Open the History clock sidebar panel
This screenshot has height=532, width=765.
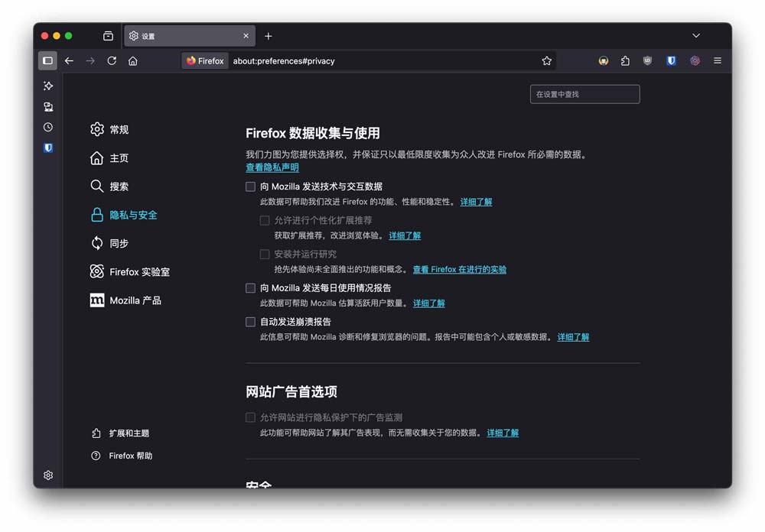tap(47, 128)
